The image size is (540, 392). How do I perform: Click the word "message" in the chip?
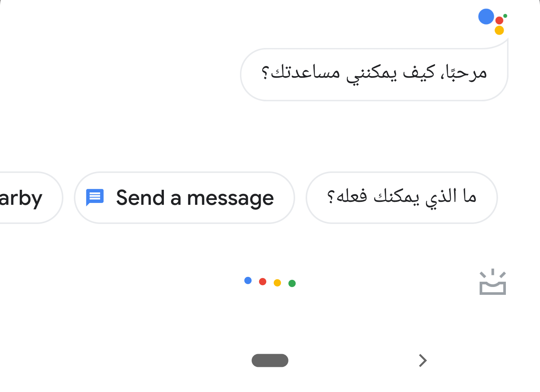coord(230,198)
